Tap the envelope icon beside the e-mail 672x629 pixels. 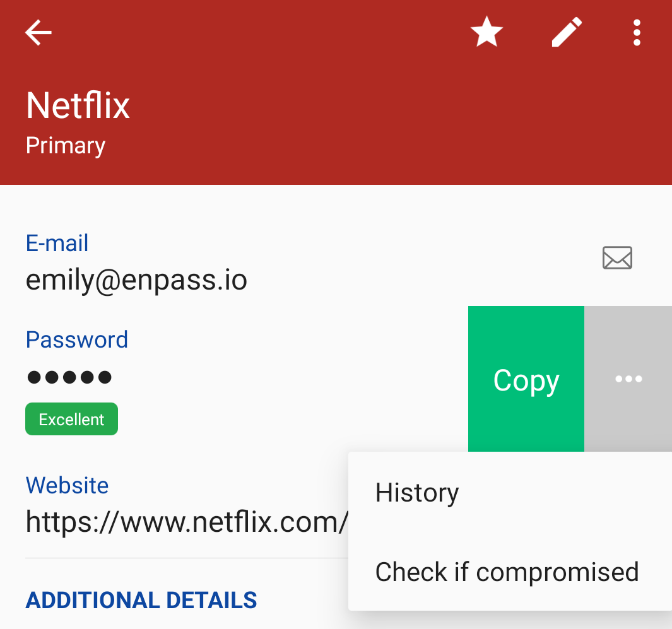tap(617, 257)
